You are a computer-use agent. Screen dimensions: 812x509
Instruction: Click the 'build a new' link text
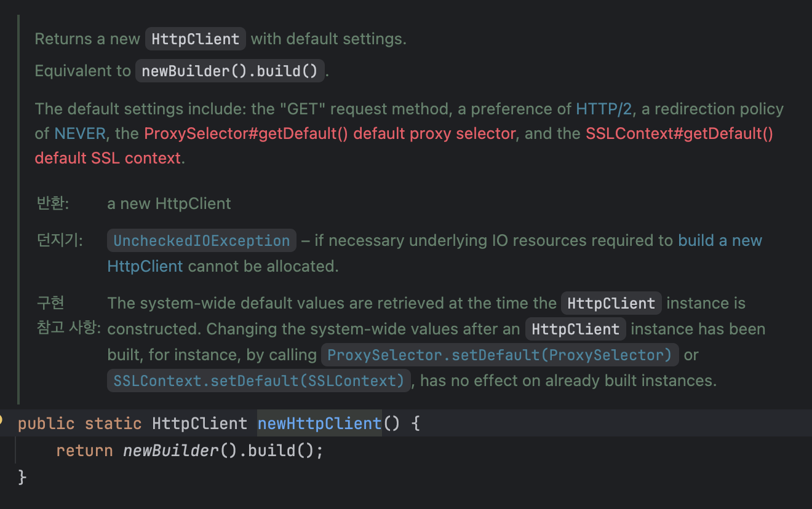click(x=720, y=240)
